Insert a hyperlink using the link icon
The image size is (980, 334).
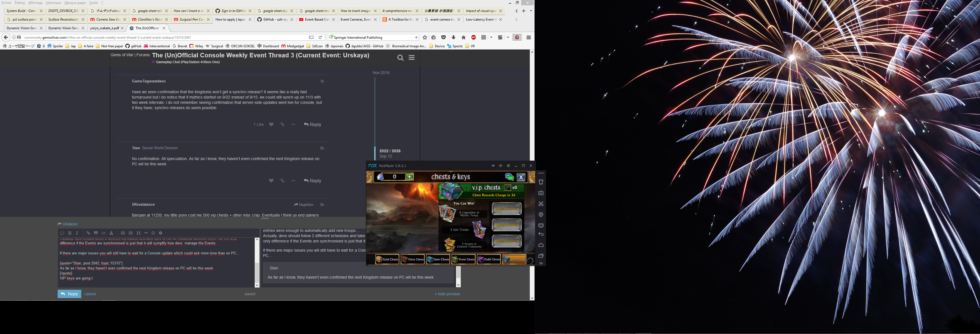88,233
